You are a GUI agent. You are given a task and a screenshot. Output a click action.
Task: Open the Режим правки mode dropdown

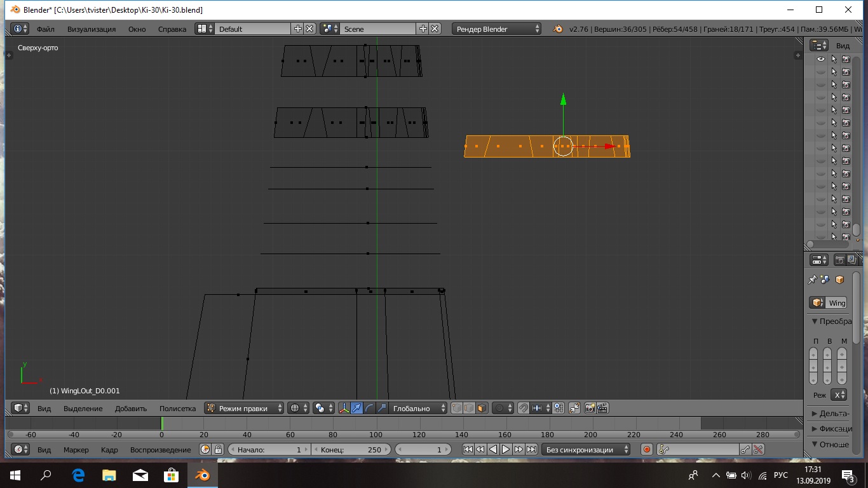click(245, 409)
